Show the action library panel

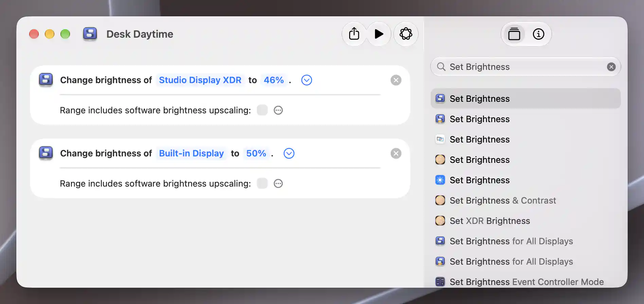click(514, 34)
